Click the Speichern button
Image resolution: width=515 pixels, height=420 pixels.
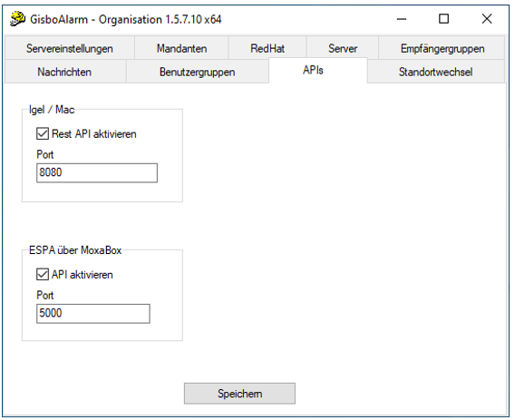point(239,394)
